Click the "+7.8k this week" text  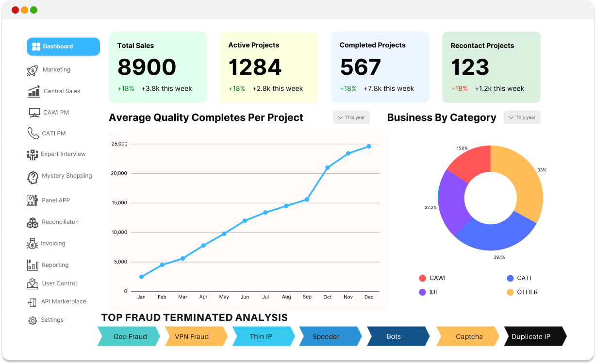pyautogui.click(x=389, y=89)
